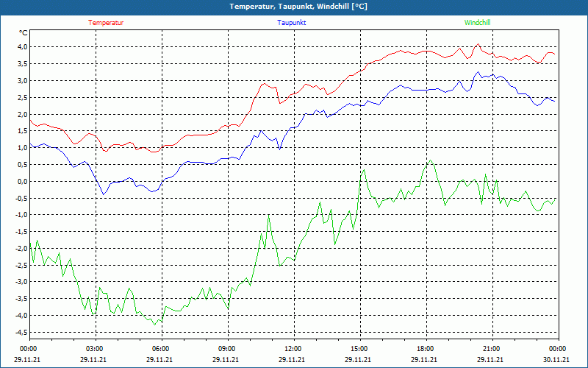
Task: Click the 06:00 time axis label
Action: (x=161, y=349)
